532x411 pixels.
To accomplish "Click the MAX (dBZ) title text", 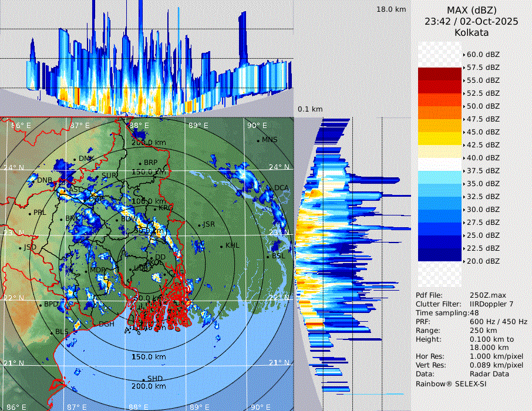I will click(472, 10).
